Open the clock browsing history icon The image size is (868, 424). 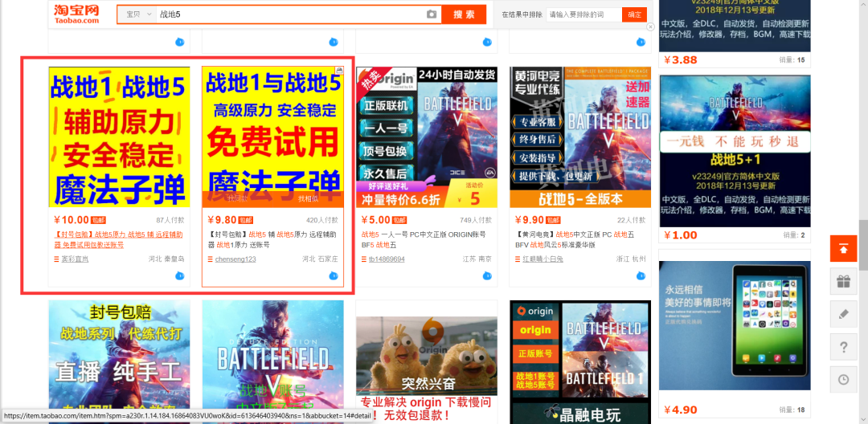tap(844, 379)
